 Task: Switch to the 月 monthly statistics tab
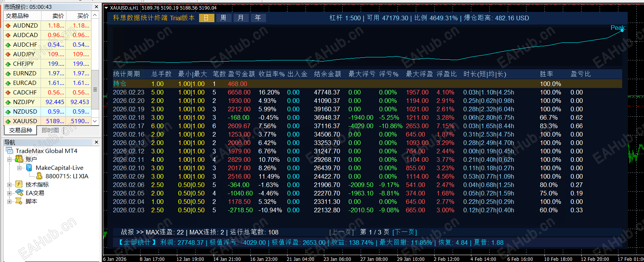pos(241,18)
